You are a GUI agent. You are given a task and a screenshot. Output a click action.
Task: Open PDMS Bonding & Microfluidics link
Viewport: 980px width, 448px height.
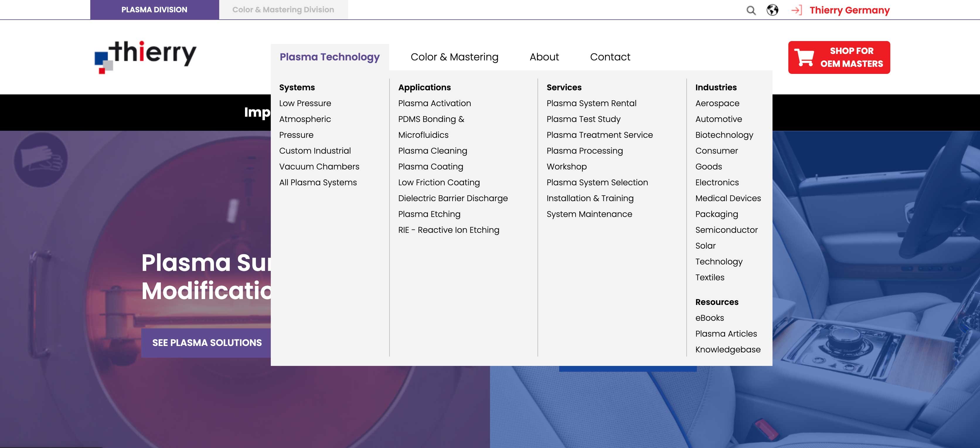point(431,127)
